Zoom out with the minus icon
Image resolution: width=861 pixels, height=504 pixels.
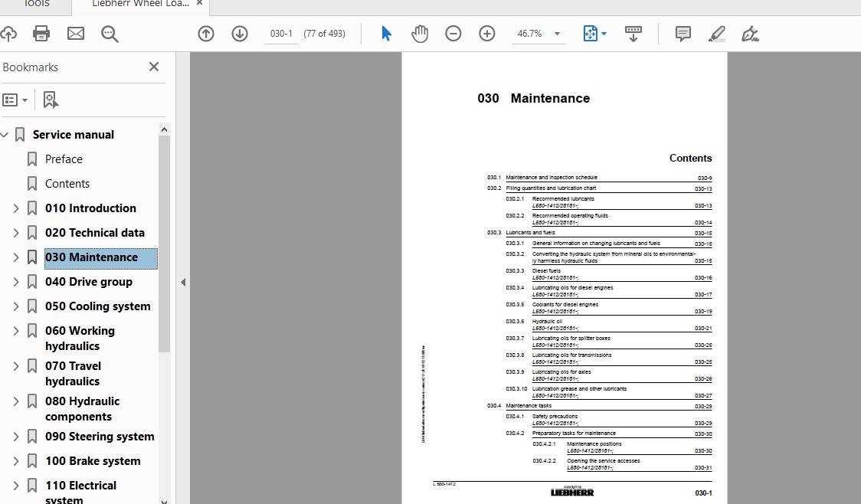pyautogui.click(x=453, y=33)
